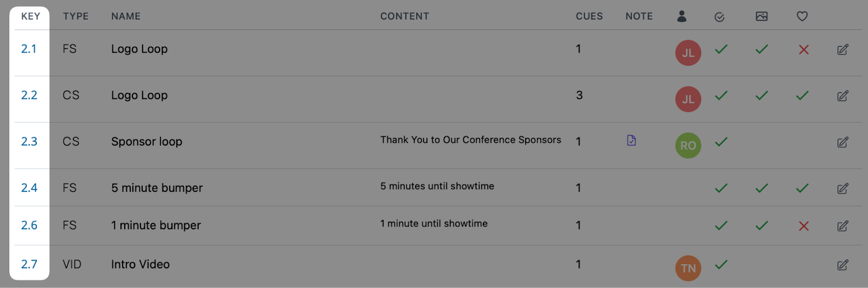
Task: Click the person icon column header
Action: point(682,16)
